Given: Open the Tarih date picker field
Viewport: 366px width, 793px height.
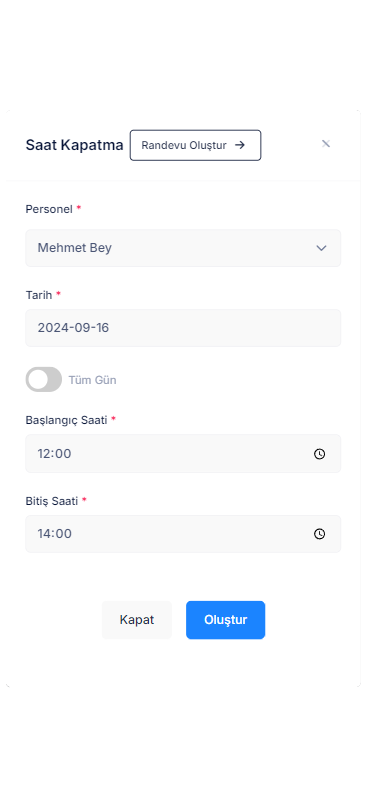Looking at the screenshot, I should [x=183, y=328].
